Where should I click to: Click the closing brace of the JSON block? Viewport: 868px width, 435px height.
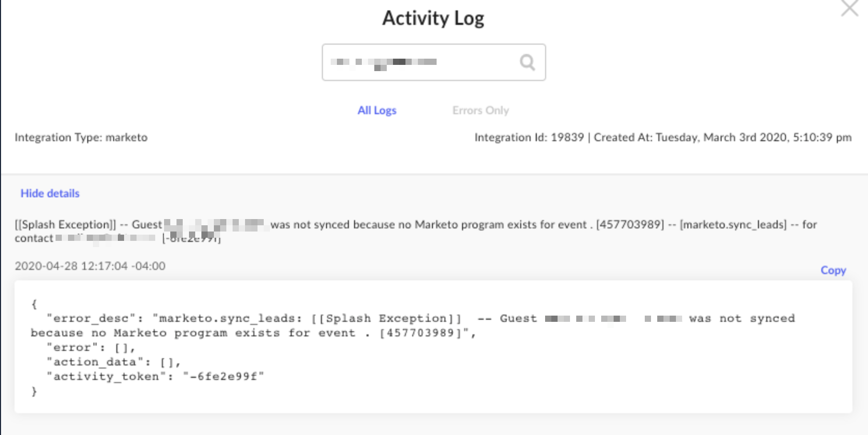(x=34, y=391)
